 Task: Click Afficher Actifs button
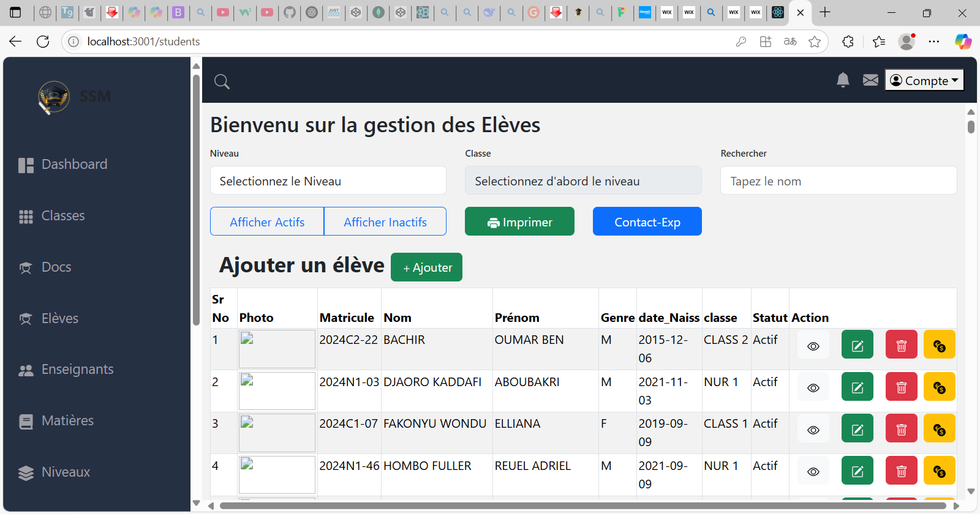pyautogui.click(x=267, y=222)
